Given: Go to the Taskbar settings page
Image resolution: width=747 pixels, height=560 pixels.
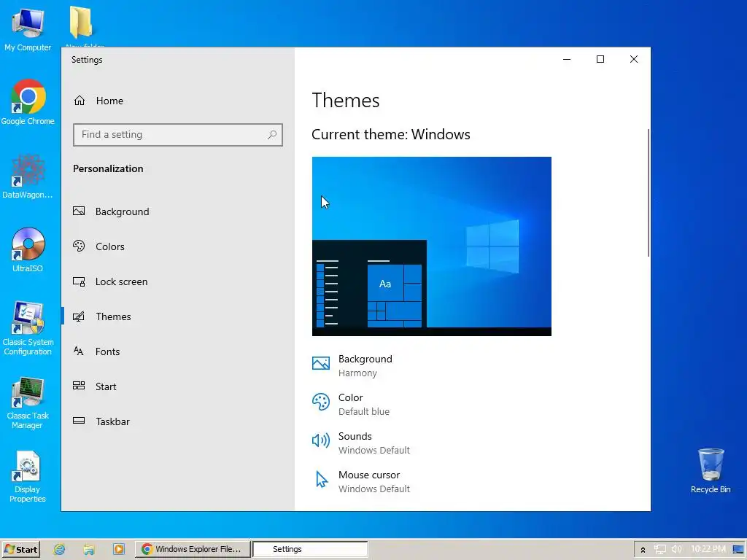Looking at the screenshot, I should (x=178, y=421).
